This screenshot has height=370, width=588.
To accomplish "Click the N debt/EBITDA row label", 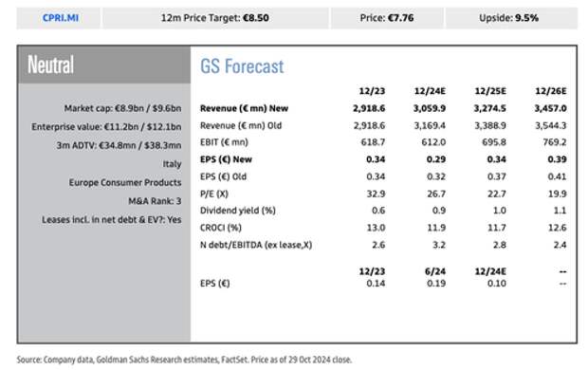I will (x=256, y=245).
